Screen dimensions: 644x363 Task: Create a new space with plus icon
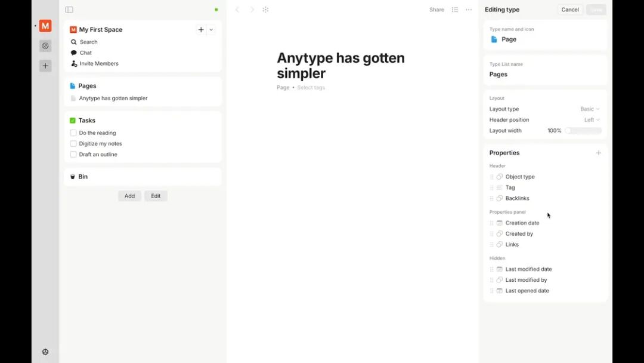tap(45, 66)
